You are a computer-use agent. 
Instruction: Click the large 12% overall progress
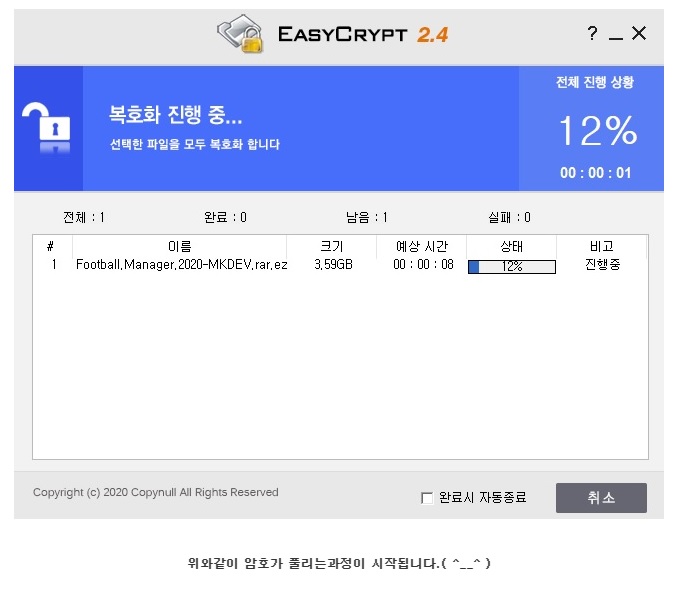598,130
